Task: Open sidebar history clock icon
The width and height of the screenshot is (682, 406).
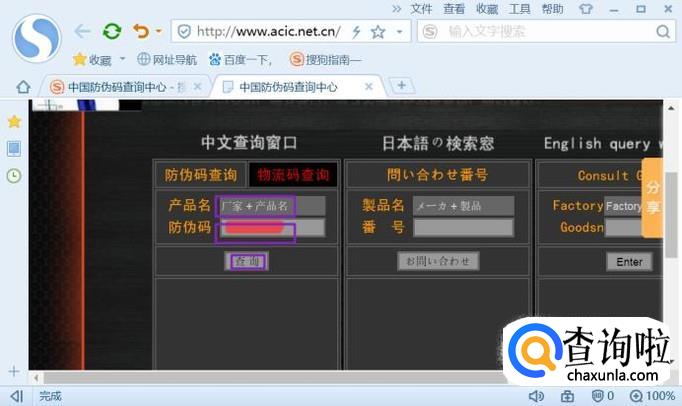Action: [x=14, y=176]
